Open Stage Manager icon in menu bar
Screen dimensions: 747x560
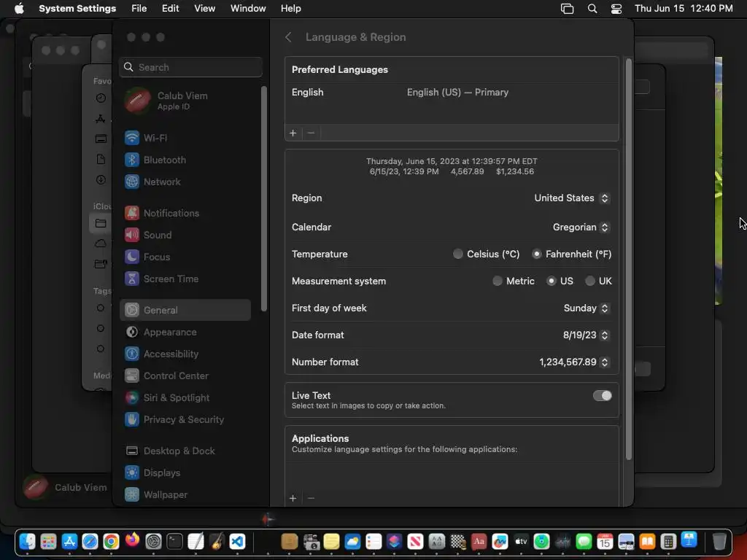pos(567,9)
